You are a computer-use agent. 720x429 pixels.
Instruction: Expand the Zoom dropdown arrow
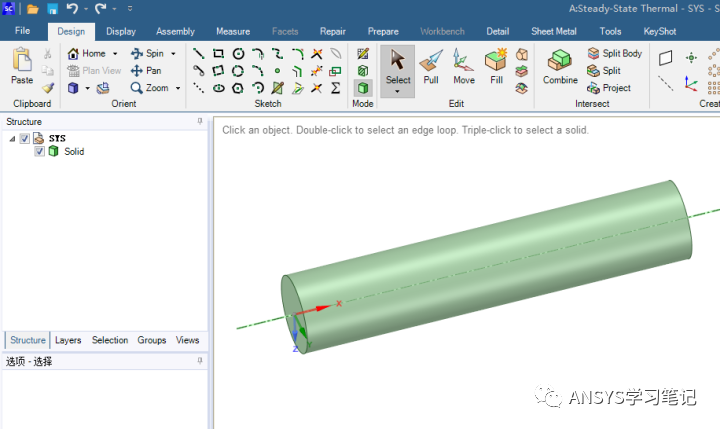pos(178,88)
